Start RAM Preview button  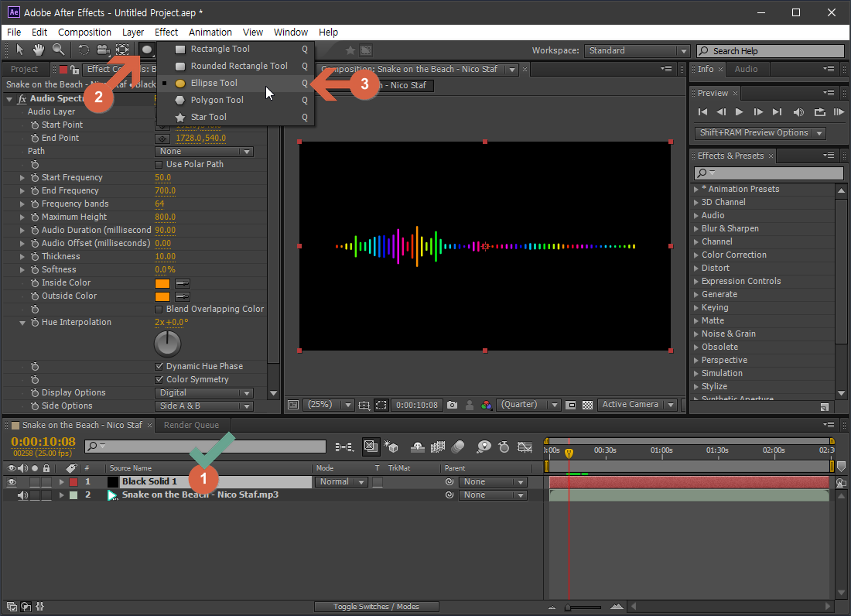(x=839, y=111)
